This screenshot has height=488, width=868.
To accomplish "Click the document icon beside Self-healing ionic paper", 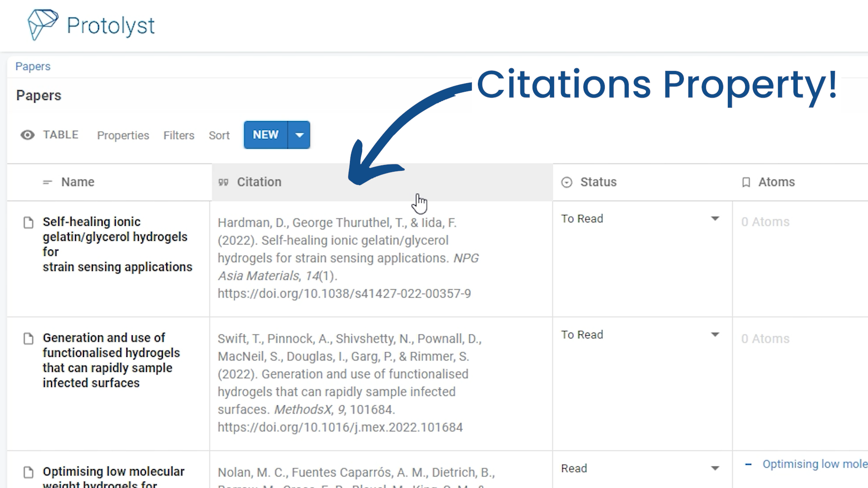I will [28, 222].
